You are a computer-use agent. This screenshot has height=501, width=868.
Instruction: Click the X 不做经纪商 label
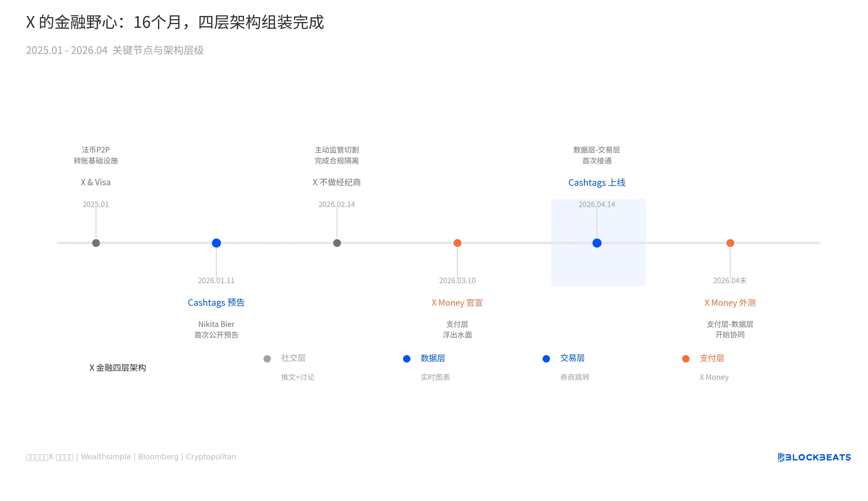[x=337, y=182]
